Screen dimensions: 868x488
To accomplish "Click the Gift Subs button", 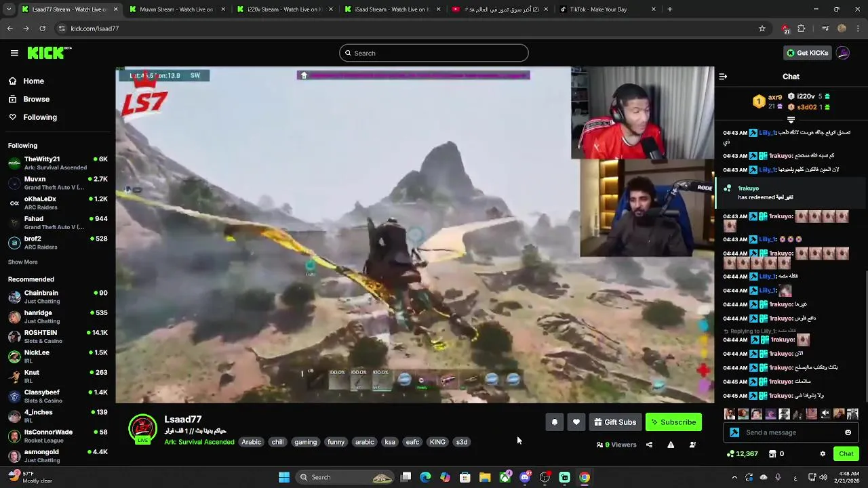I will tap(615, 422).
